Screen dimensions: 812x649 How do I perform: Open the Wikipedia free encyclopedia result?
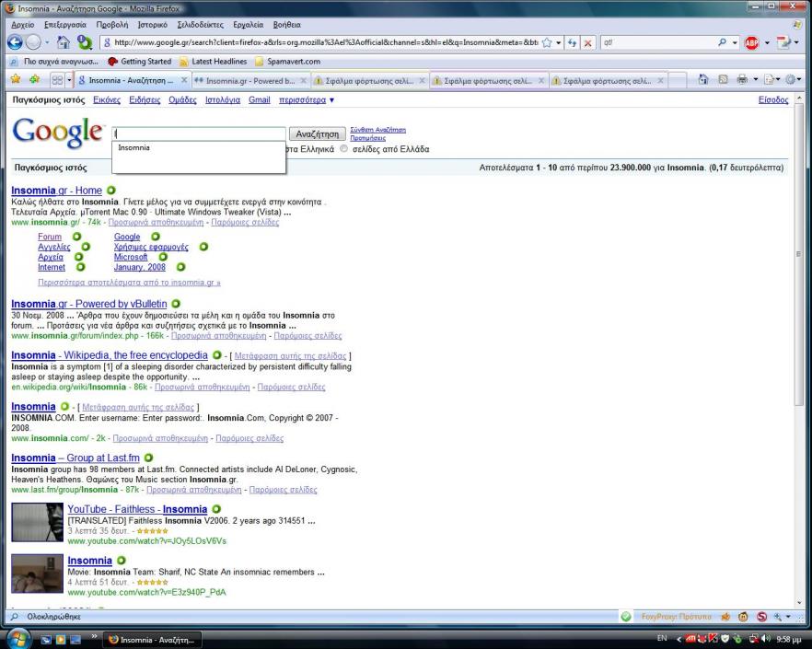coord(110,355)
